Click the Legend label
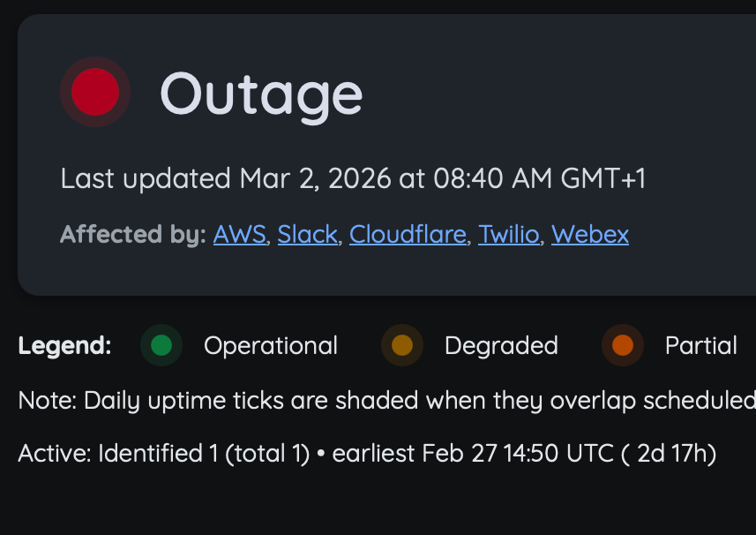 64,345
